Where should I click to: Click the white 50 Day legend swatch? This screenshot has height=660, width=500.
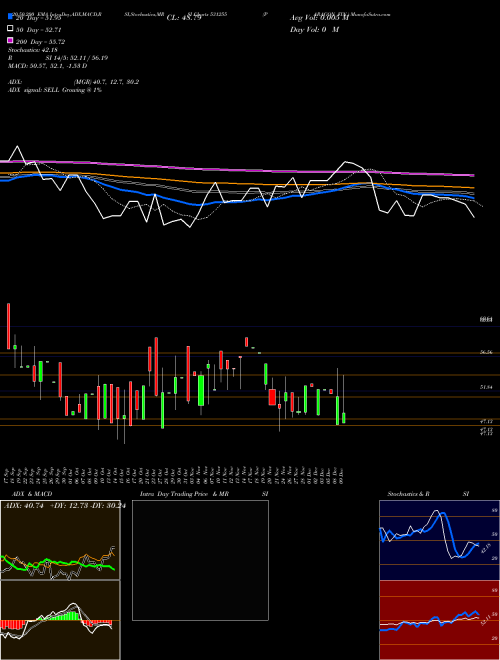(10, 28)
